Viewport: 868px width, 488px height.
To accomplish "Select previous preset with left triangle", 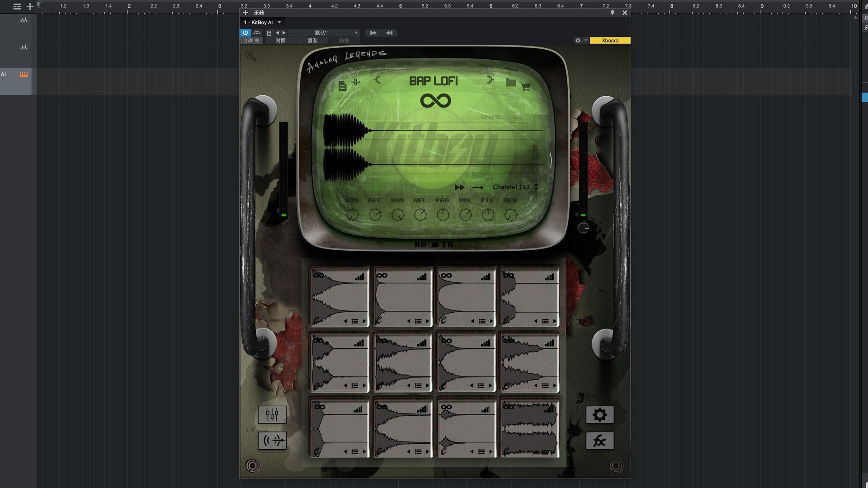I will point(278,33).
